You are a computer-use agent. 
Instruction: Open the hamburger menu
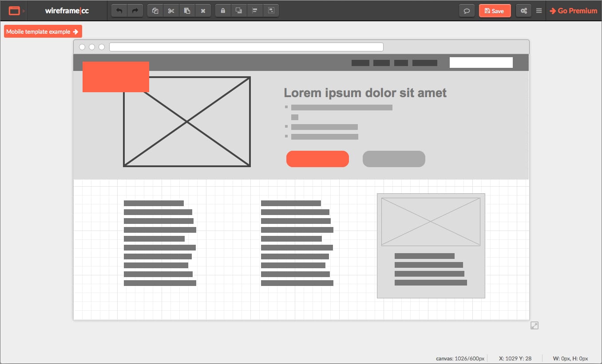539,11
